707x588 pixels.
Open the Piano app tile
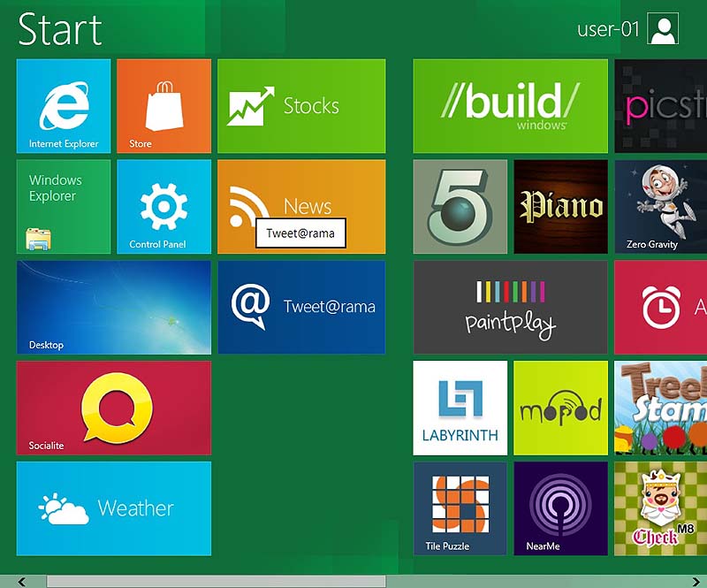click(x=560, y=206)
